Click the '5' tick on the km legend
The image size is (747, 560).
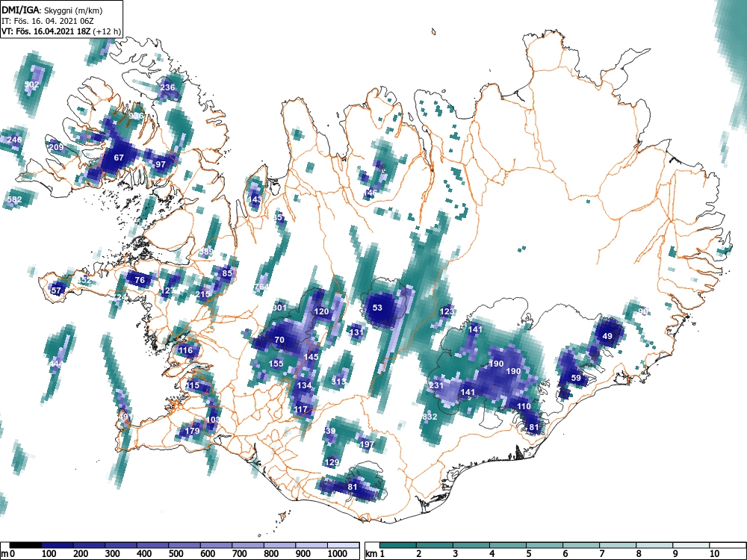click(x=528, y=554)
